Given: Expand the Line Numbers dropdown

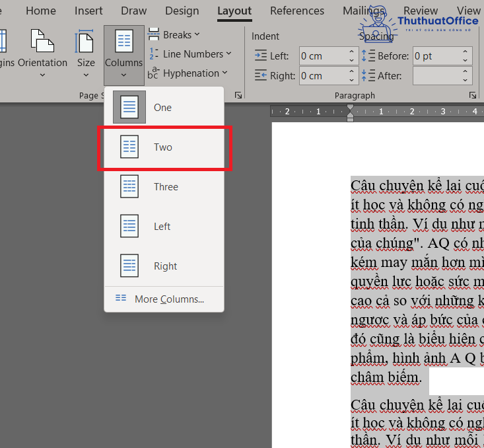Looking at the screenshot, I should [228, 54].
